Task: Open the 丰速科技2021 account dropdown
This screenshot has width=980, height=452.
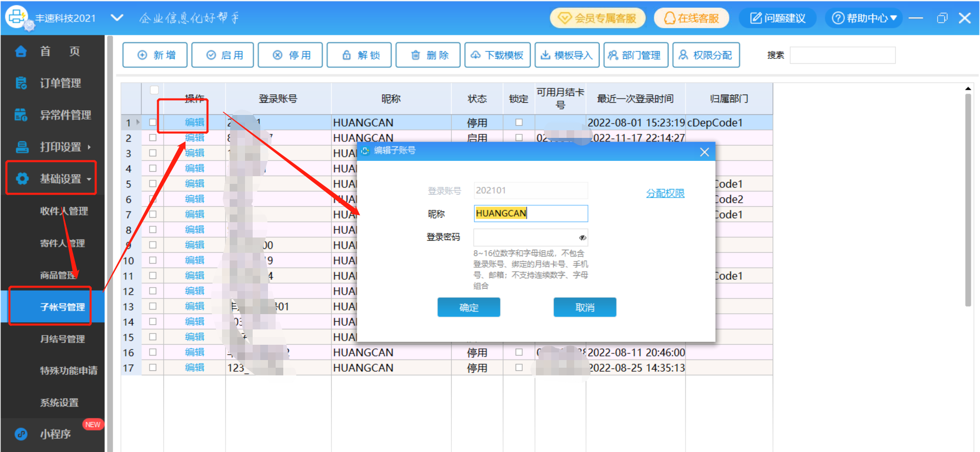Action: (117, 18)
